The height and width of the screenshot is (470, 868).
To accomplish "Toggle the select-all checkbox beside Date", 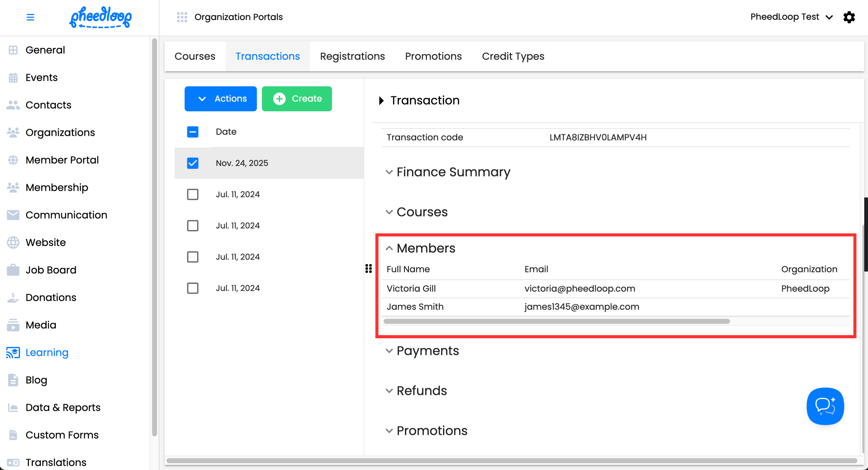I will tap(193, 132).
